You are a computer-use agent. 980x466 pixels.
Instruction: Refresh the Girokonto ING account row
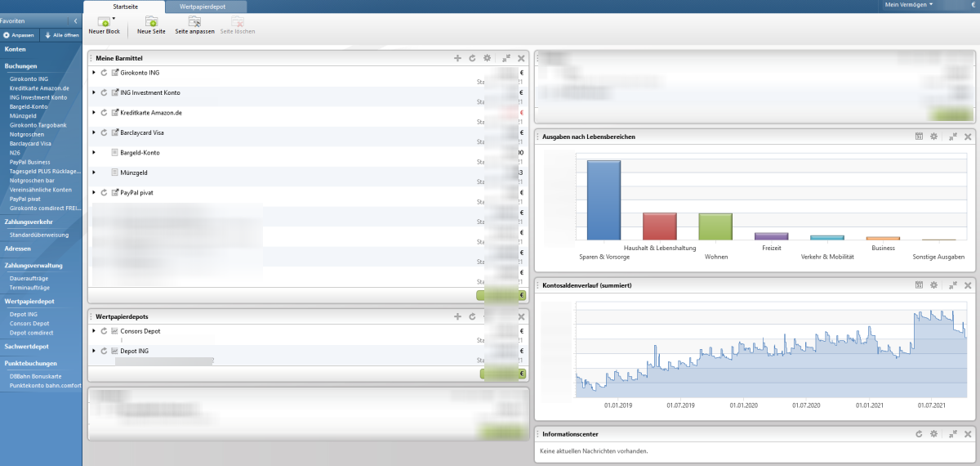pyautogui.click(x=104, y=73)
